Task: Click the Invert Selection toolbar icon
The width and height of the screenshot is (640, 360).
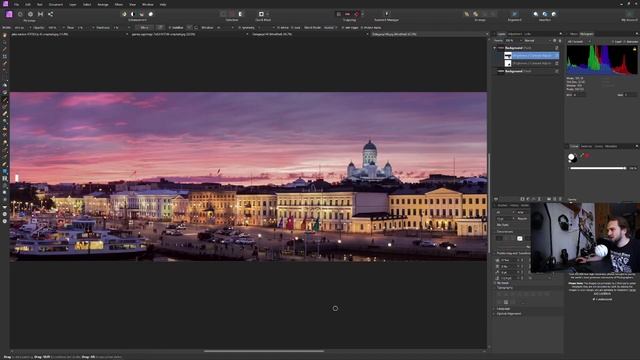Action: coord(240,14)
